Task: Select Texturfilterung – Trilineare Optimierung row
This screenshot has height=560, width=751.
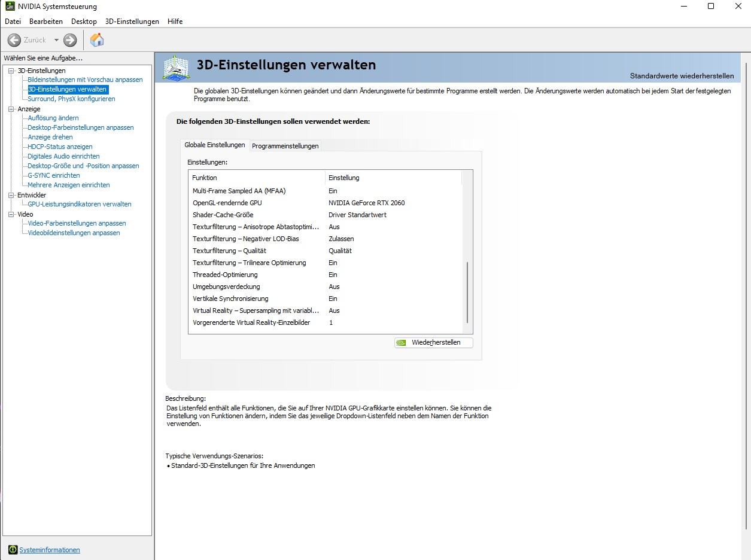Action: 326,263
